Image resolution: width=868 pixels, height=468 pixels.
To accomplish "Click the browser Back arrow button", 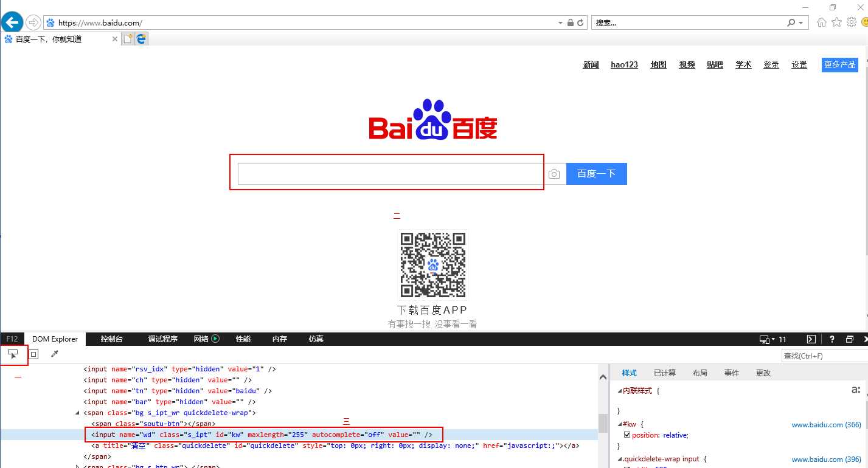I will click(x=12, y=22).
